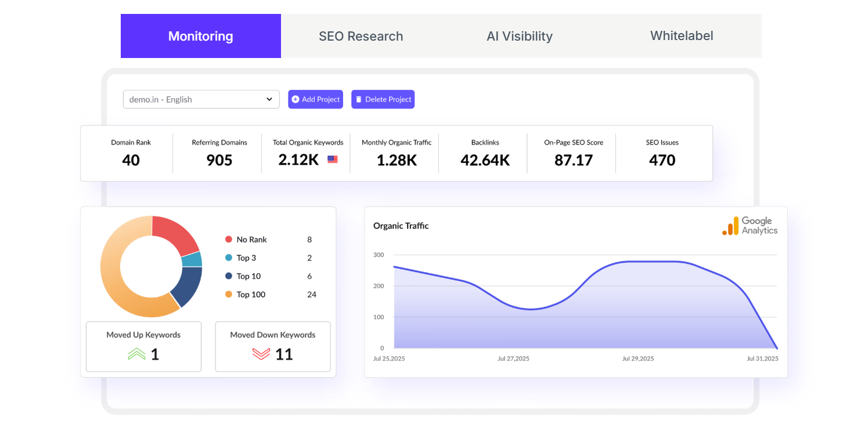Expand the demo.in - English project dropdown

point(201,99)
